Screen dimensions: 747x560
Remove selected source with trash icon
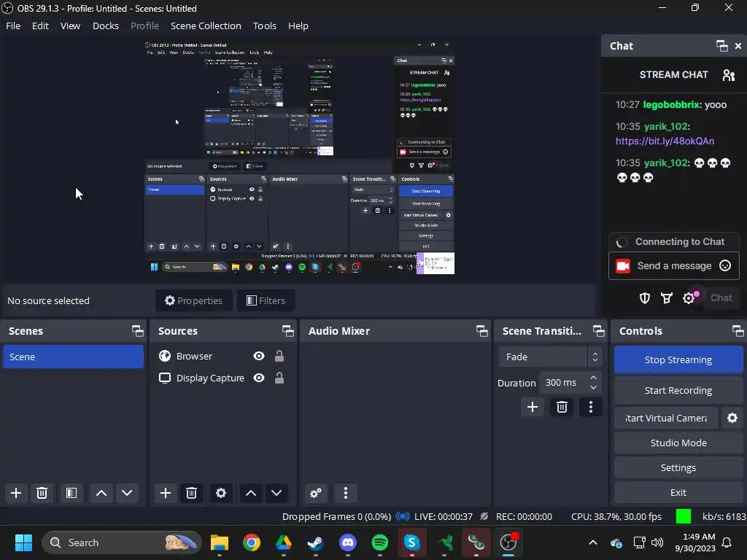(x=192, y=493)
